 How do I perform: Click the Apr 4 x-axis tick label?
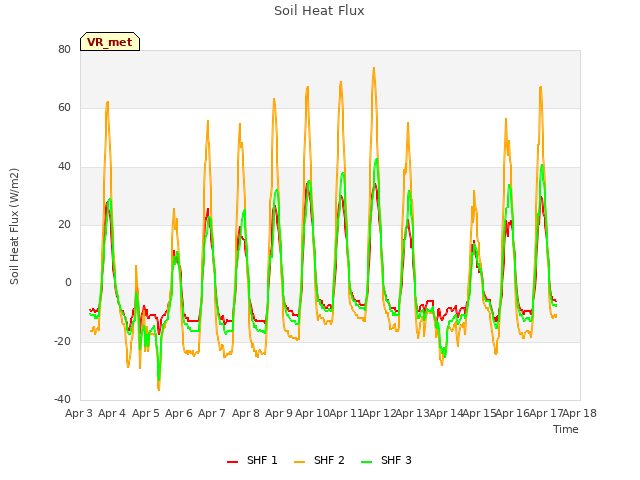[x=112, y=413]
